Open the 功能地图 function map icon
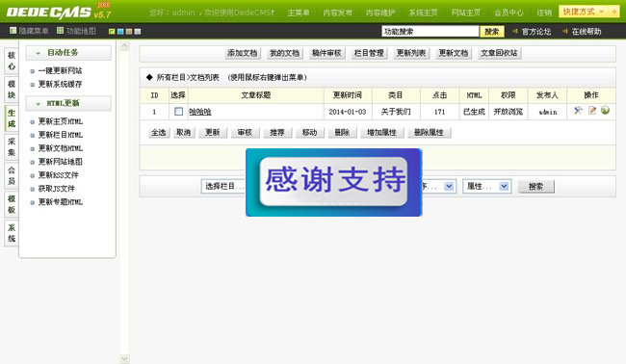 [x=61, y=31]
